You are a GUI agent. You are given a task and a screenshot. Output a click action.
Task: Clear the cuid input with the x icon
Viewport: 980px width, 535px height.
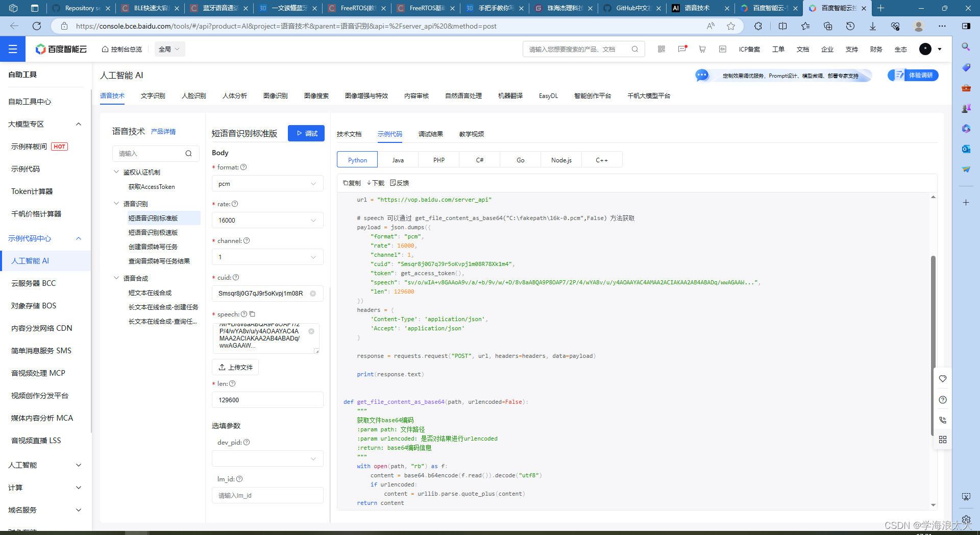[313, 294]
